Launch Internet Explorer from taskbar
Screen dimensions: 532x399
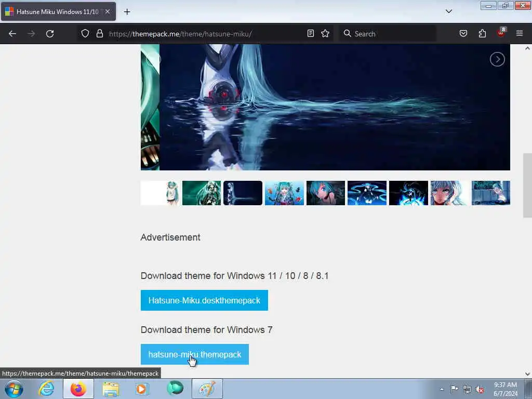tap(46, 389)
